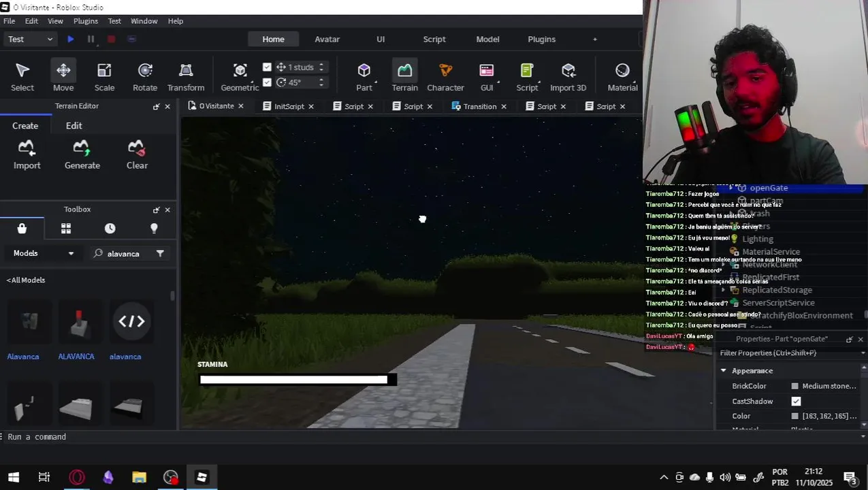868x490 pixels.
Task: Switch to the InitScript document tab
Action: coord(289,107)
